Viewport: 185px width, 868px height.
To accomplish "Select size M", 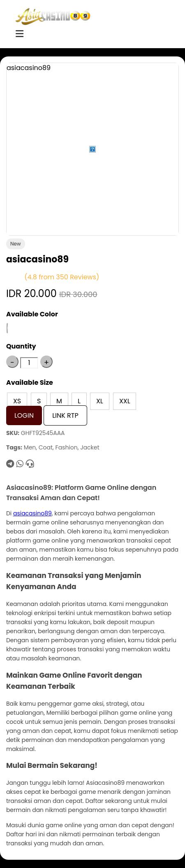I will point(59,401).
